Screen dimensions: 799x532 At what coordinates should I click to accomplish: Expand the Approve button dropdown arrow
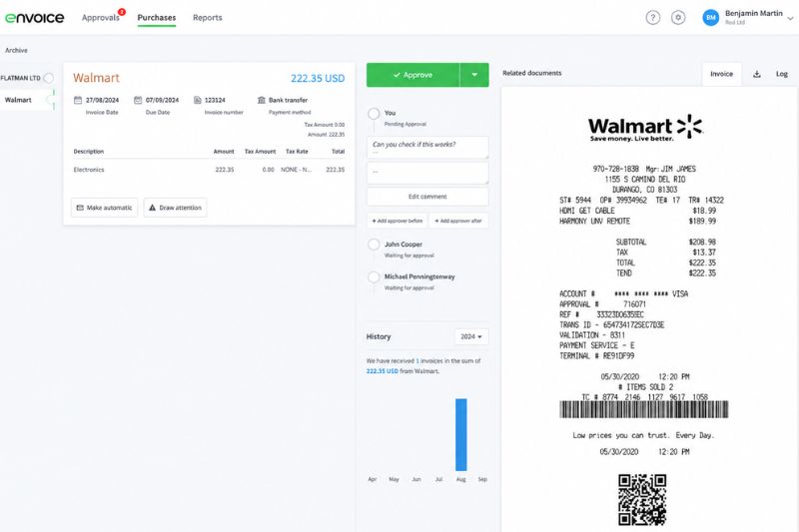[474, 75]
